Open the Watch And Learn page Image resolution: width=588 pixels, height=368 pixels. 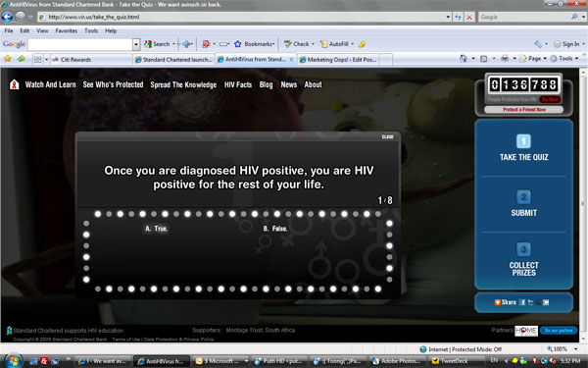point(50,84)
